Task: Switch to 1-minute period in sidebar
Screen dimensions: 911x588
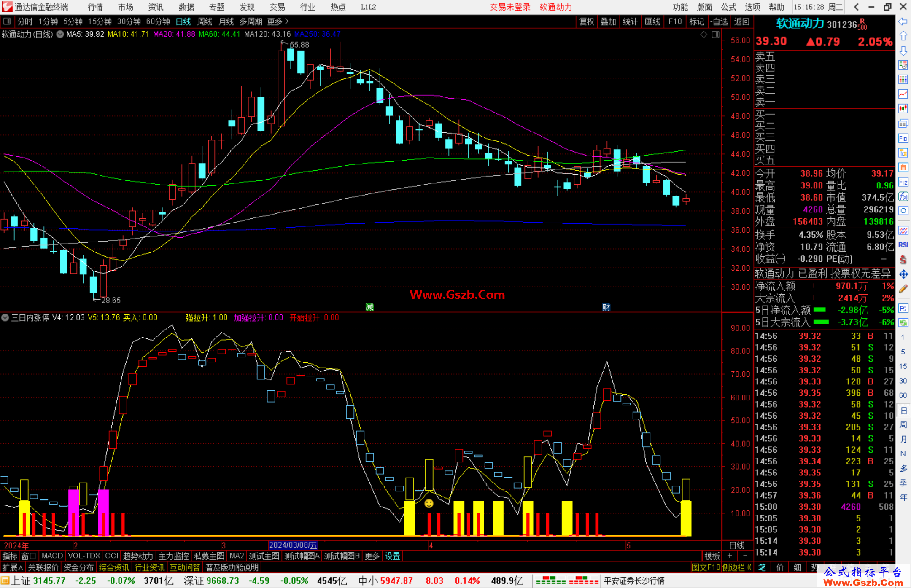Action: coord(903,337)
